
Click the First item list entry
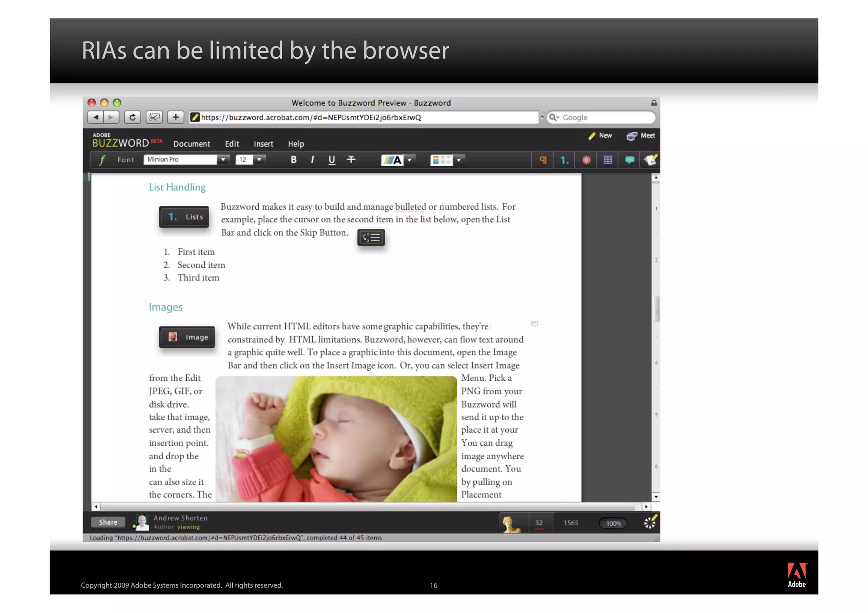(x=196, y=252)
